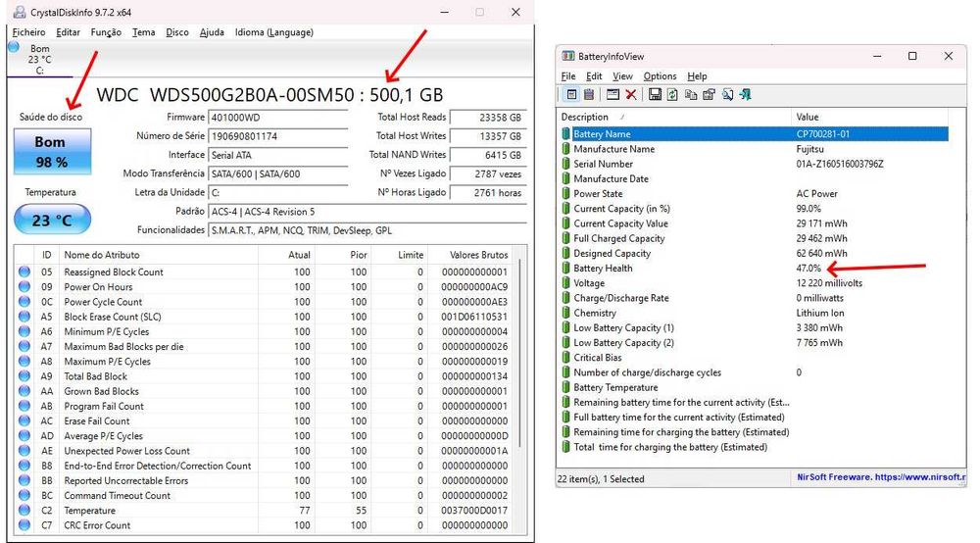
Task: Open the Função menu in CrystalDiskInfo
Action: [106, 32]
